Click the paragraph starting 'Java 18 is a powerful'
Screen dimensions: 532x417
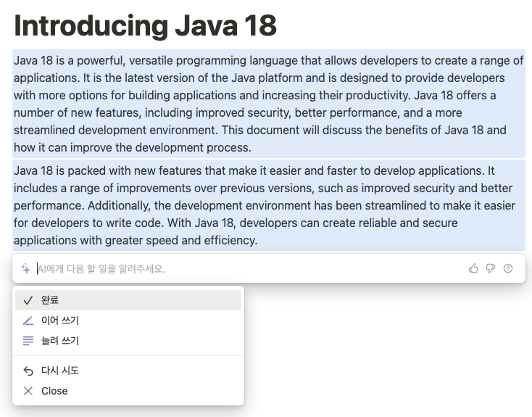[269, 104]
